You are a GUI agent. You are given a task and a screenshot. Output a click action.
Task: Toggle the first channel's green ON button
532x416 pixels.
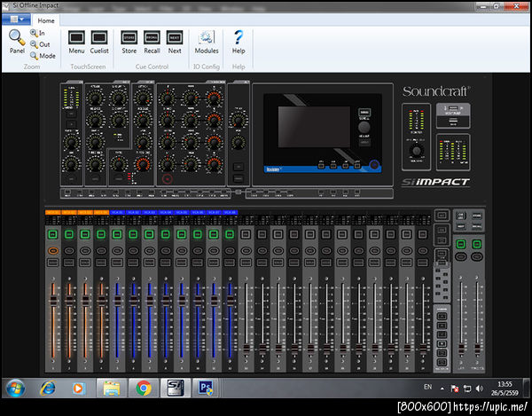52,234
